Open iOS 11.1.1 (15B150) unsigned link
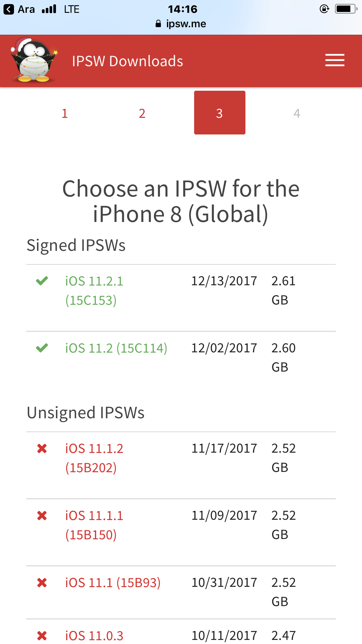The image size is (362, 644). 94,525
